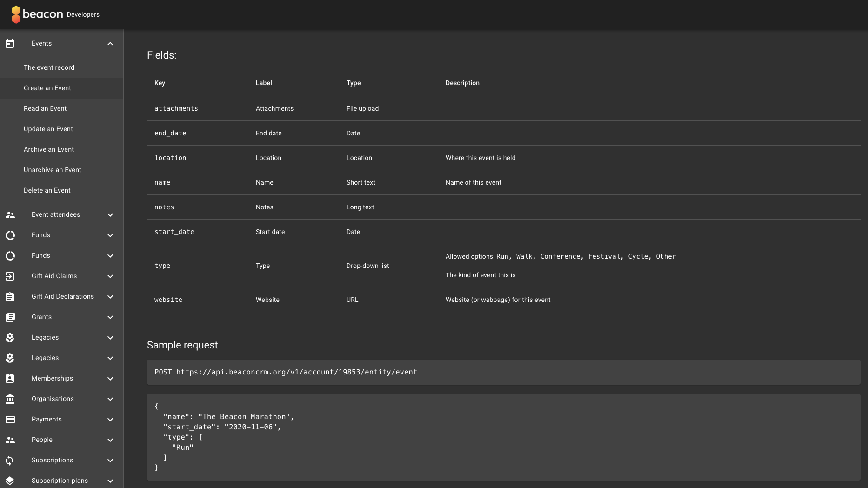The width and height of the screenshot is (868, 488).
Task: Click the Beacon logo in header
Action: click(x=37, y=14)
